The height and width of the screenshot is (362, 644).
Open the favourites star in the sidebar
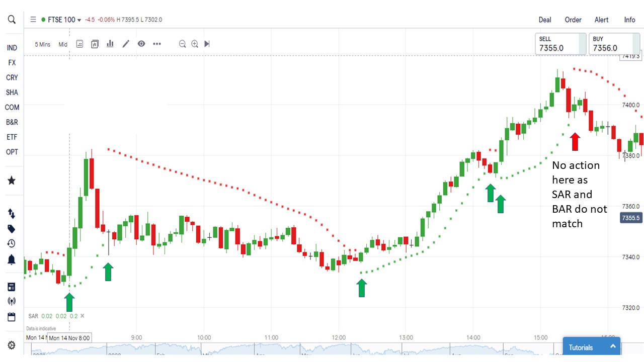click(12, 180)
